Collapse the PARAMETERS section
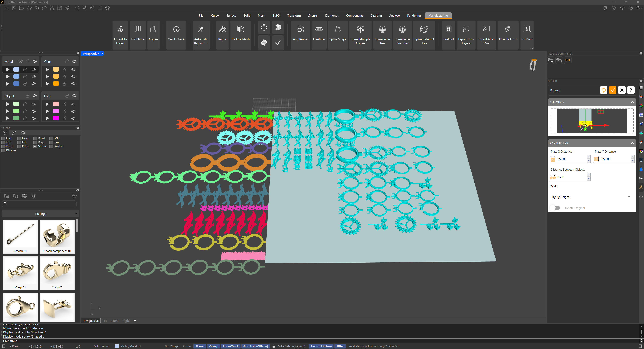644x349 pixels. pyautogui.click(x=632, y=143)
